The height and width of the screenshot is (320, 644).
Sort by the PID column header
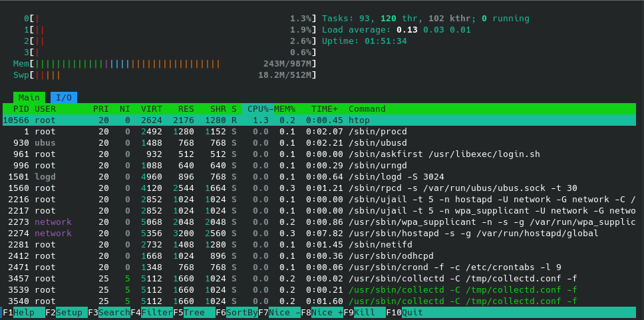(x=21, y=108)
